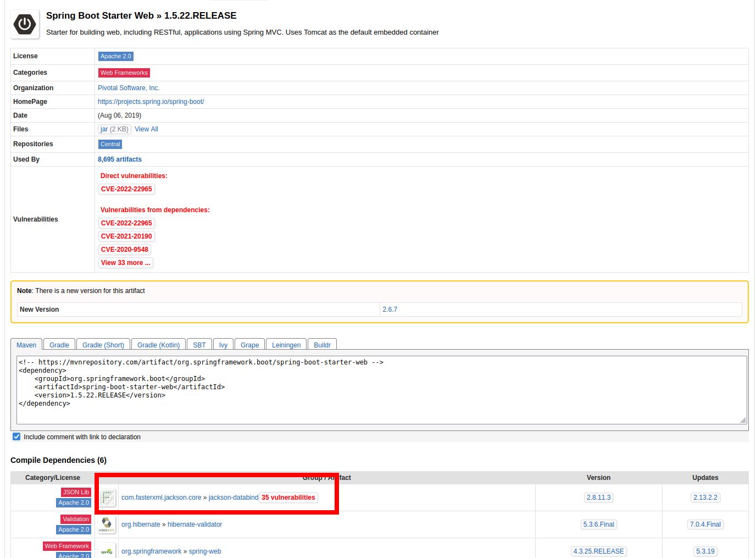Open com.fasterxml.jackson.core group link
Screen dimensions: 756x558
click(x=162, y=498)
